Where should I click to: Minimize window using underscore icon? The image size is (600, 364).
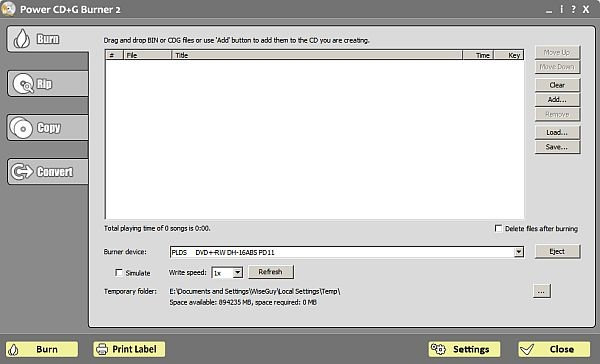click(549, 11)
